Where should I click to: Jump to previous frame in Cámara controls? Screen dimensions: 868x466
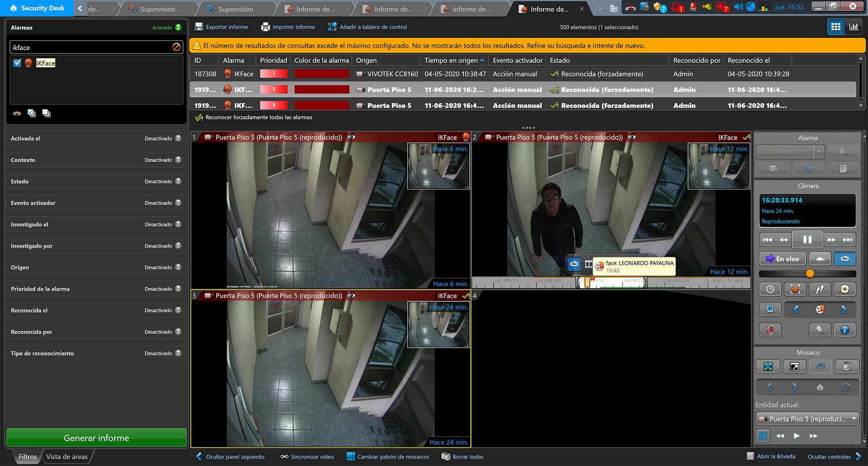(767, 240)
